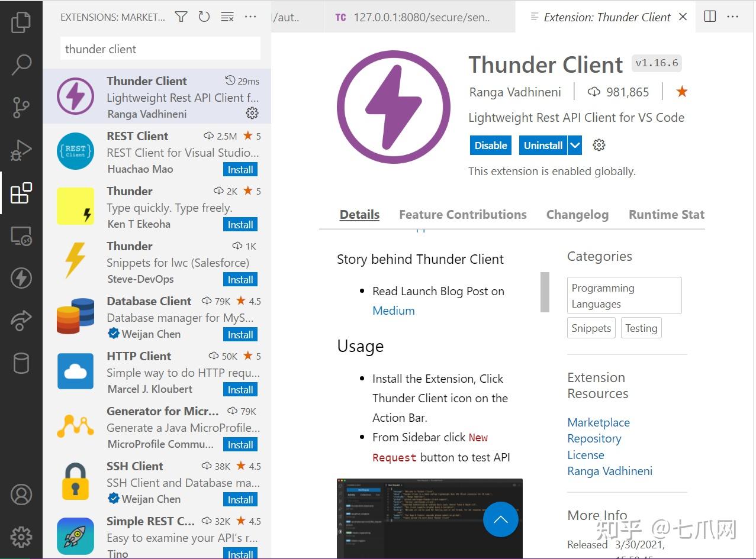Screen dimensions: 756x559
Task: Open the editor more actions menu
Action: tap(732, 17)
